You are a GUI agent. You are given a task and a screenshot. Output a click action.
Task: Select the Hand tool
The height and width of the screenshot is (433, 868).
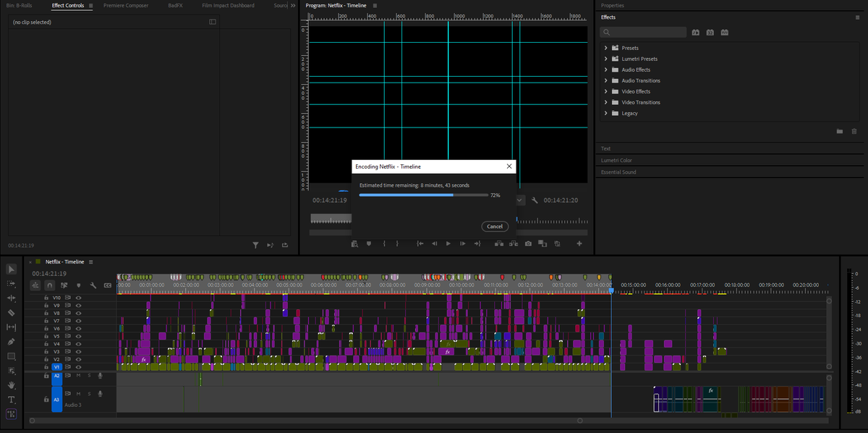[x=12, y=385]
